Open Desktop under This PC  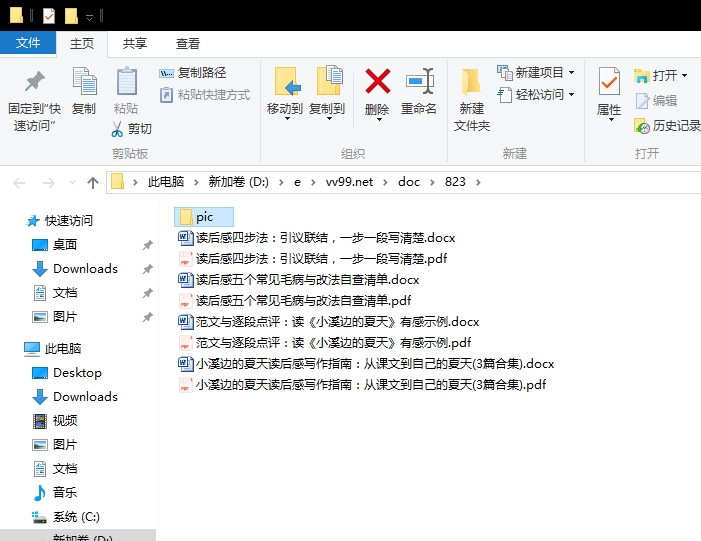pos(67,372)
